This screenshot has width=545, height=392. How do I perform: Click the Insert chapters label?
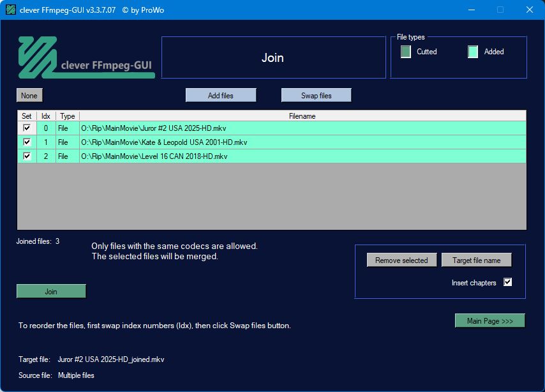point(474,283)
